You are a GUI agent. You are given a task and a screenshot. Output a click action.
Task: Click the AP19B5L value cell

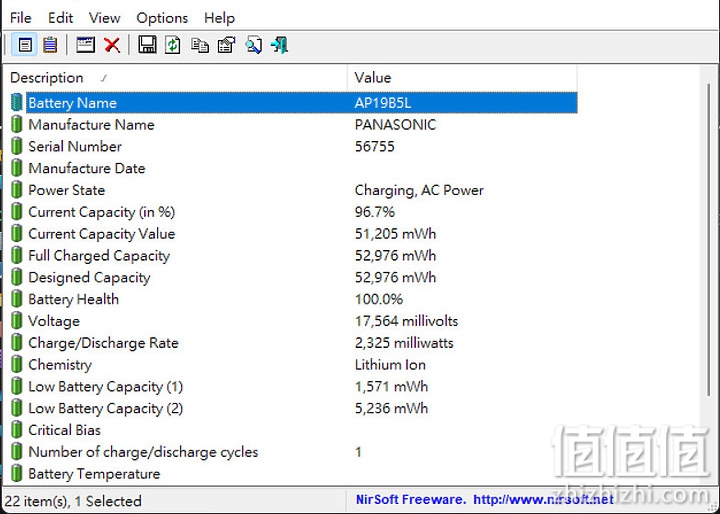pos(382,103)
